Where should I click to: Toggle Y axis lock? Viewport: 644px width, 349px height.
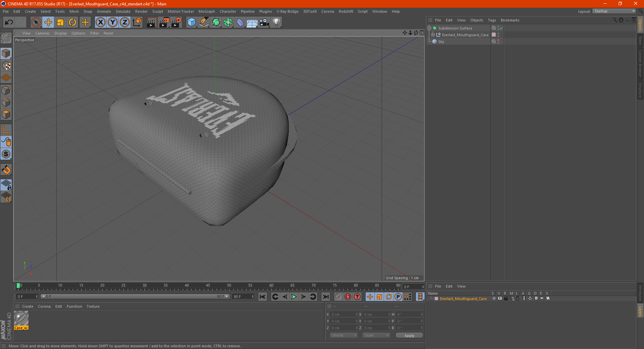113,22
